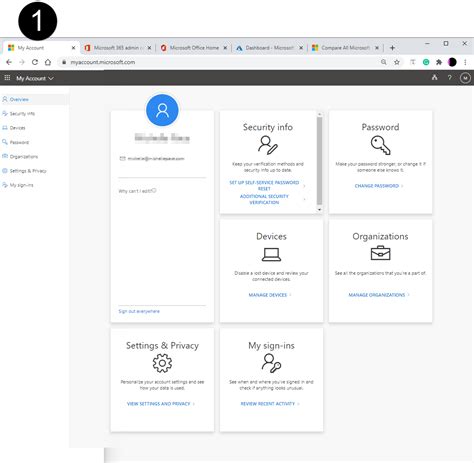Open the Chrome three-dot menu
474x463 pixels.
pos(465,62)
